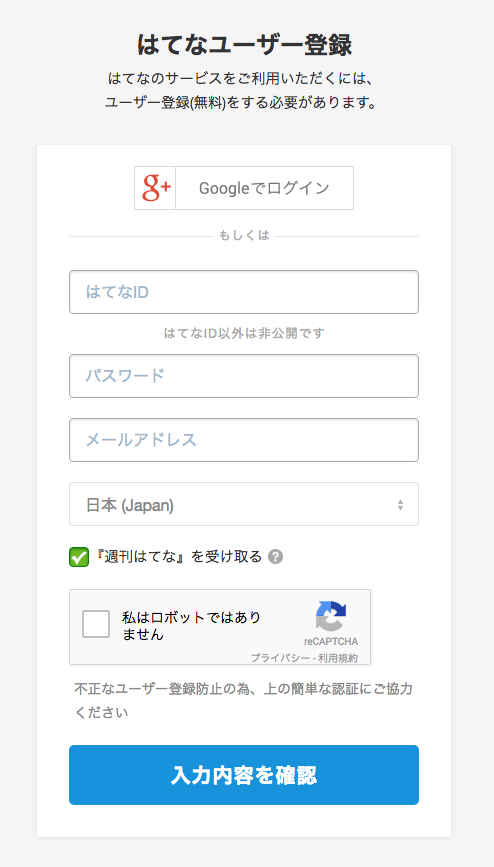The image size is (494, 867).
Task: Click the reCAPTCHA text under the logo
Action: tap(331, 642)
